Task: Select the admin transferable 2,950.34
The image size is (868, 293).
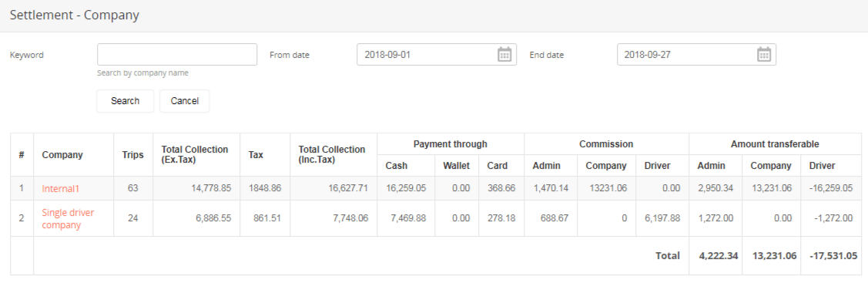Action: [x=716, y=188]
